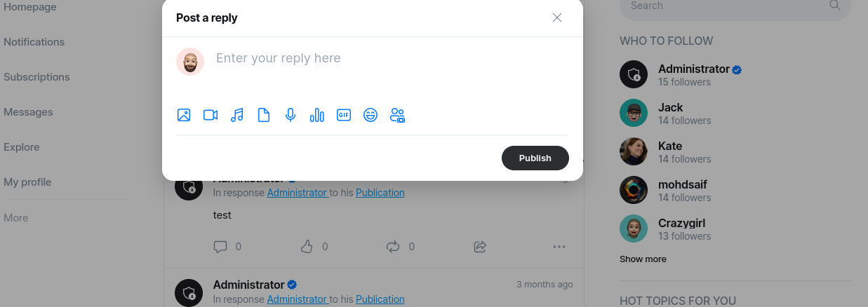Click the Search field
The image size is (868, 307).
point(723,6)
